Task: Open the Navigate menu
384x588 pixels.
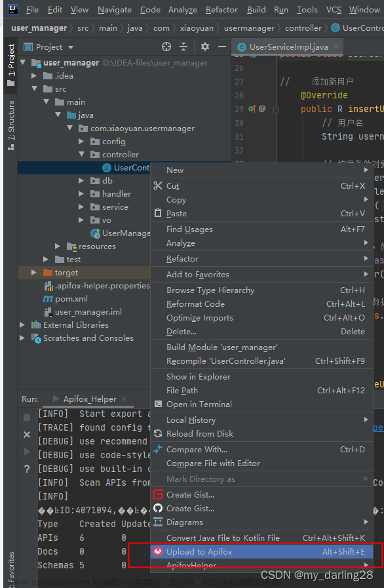Action: (115, 10)
